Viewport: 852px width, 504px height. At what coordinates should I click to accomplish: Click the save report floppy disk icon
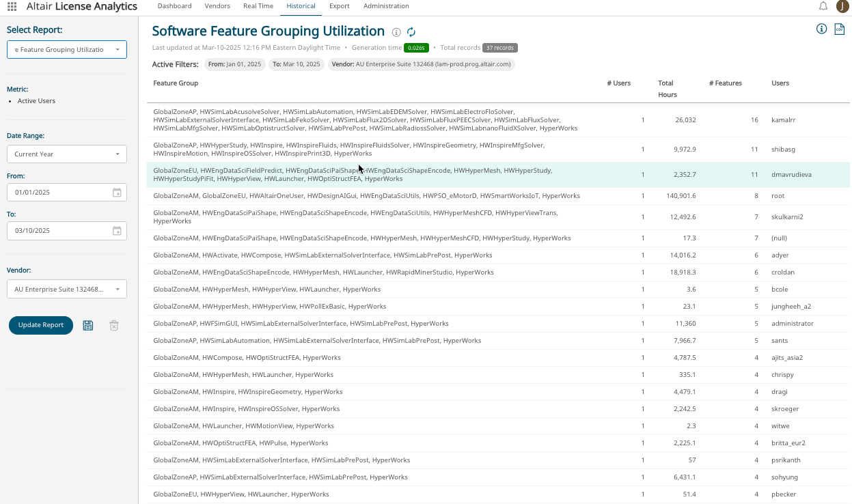click(88, 326)
